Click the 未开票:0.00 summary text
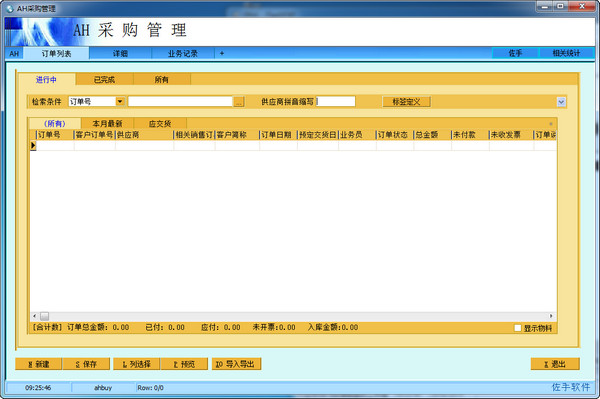 (274, 327)
